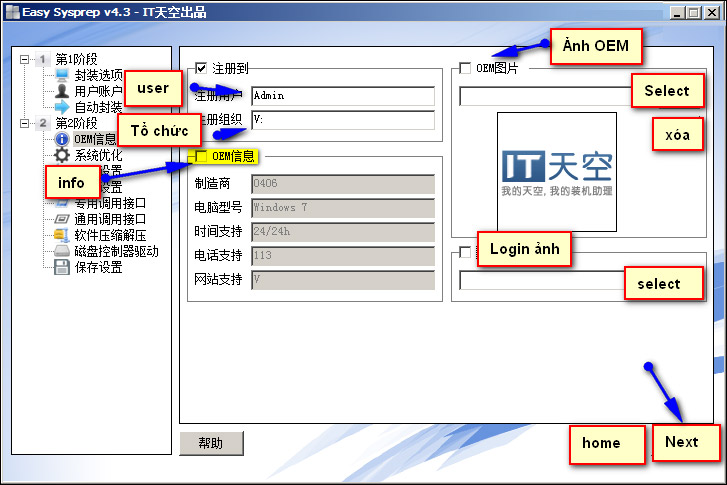Collapse the 第2阶段 tree node

point(24,123)
